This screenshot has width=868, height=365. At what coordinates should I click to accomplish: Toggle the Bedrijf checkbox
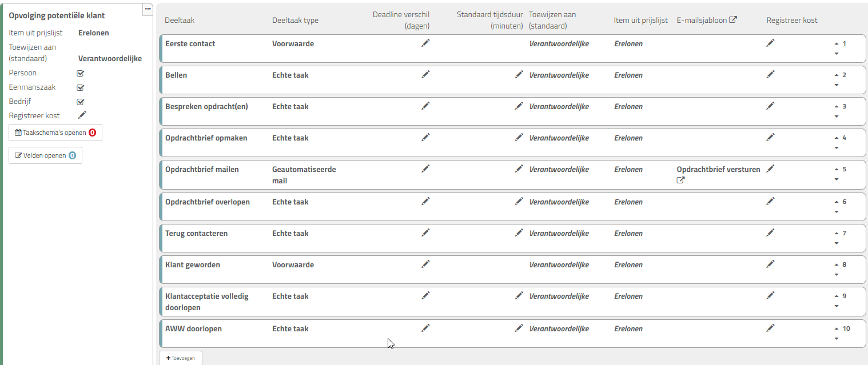(x=81, y=102)
